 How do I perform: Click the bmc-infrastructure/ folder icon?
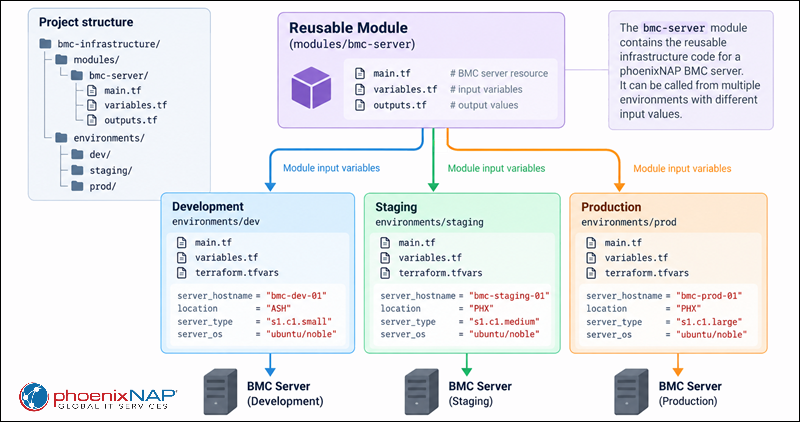click(x=45, y=44)
